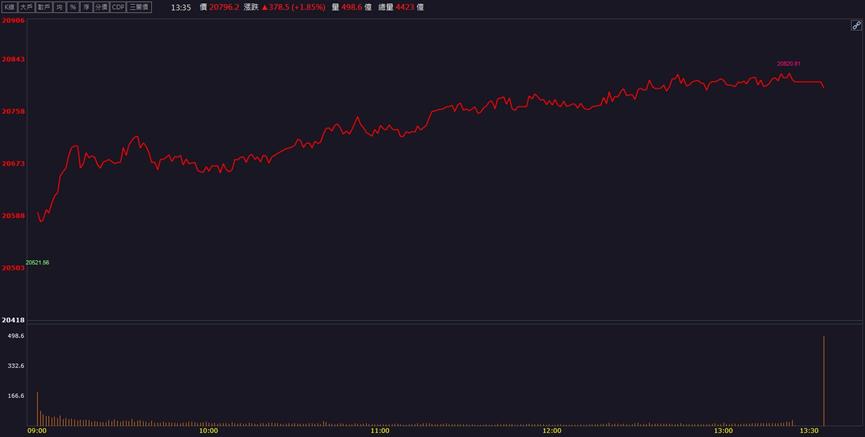Image resolution: width=865 pixels, height=437 pixels.
Task: Click the 332.6 volume axis label
Action: pyautogui.click(x=15, y=366)
